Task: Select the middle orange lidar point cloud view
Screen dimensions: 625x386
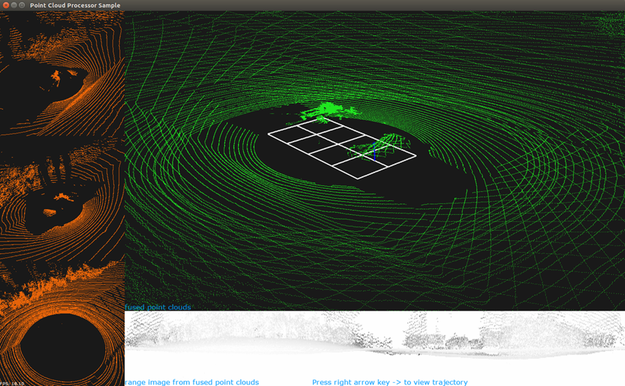Action: tap(62, 199)
